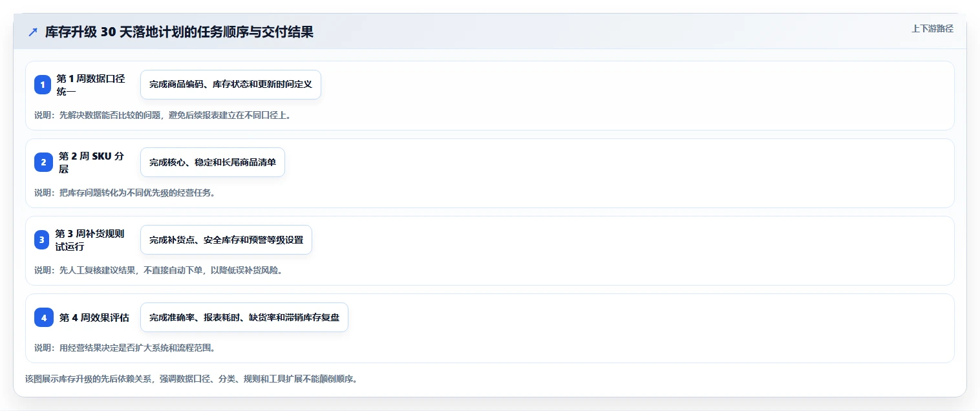The image size is (980, 411).
Task: Click the step 2 number badge
Action: 44,162
